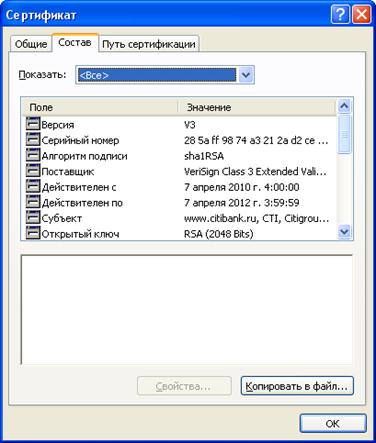Click the date 7 апреля 2012 г.

coord(241,203)
